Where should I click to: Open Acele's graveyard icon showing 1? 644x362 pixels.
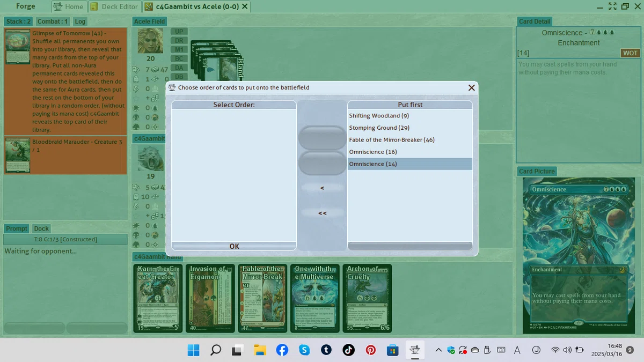coord(136,79)
